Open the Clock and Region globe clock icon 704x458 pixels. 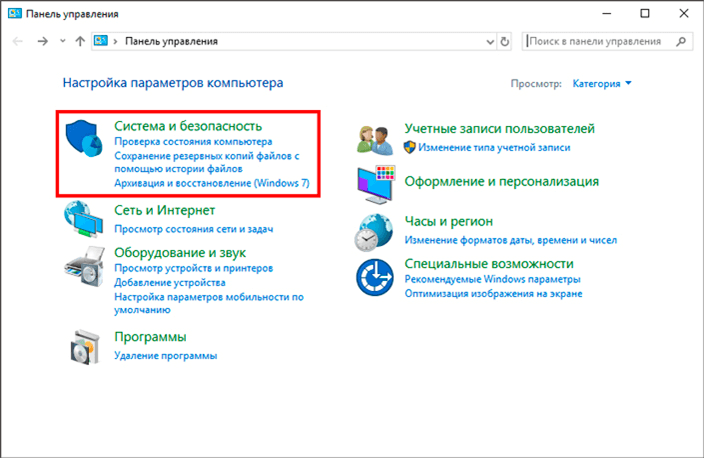coord(374,232)
